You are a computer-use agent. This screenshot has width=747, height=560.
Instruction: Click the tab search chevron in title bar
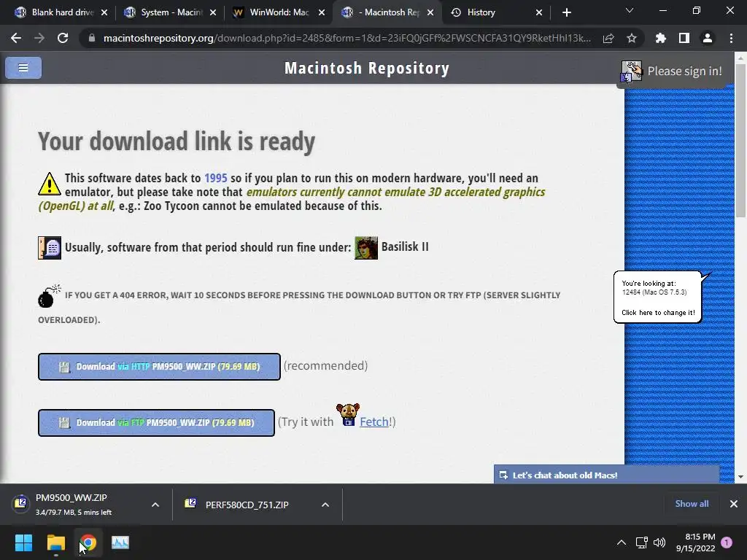point(630,10)
